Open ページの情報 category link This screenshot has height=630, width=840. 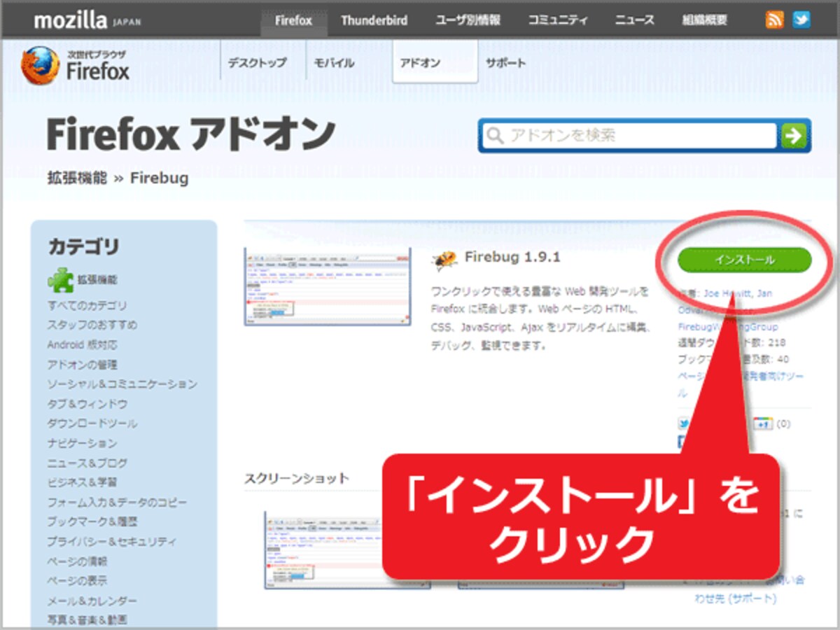click(x=78, y=561)
